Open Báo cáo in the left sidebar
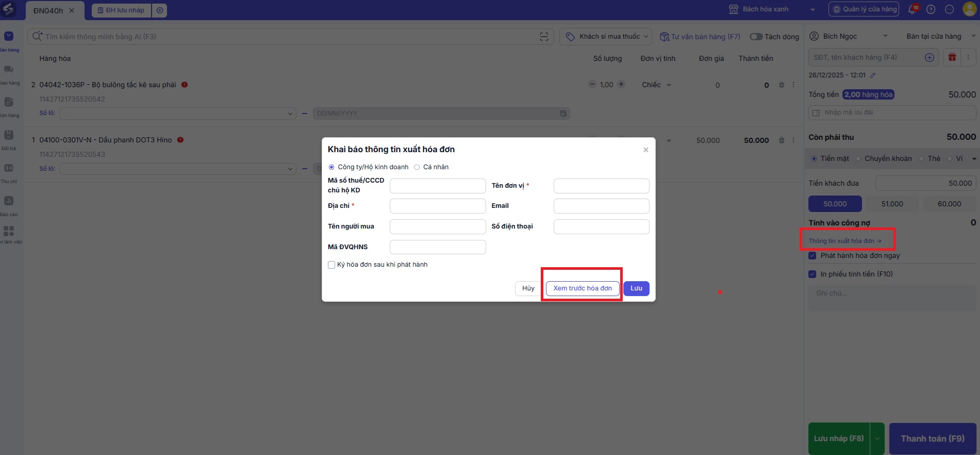 point(9,205)
